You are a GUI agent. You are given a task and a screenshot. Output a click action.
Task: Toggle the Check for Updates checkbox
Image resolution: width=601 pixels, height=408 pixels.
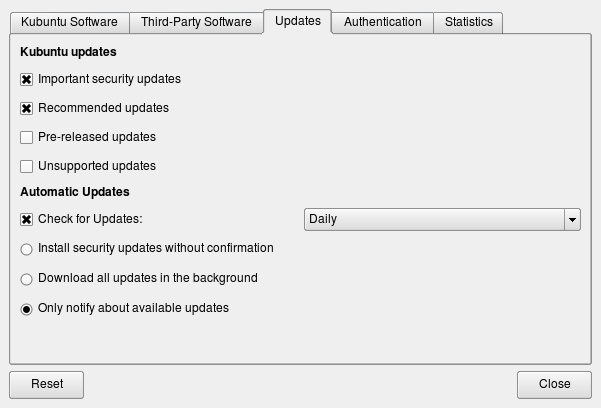pos(27,219)
